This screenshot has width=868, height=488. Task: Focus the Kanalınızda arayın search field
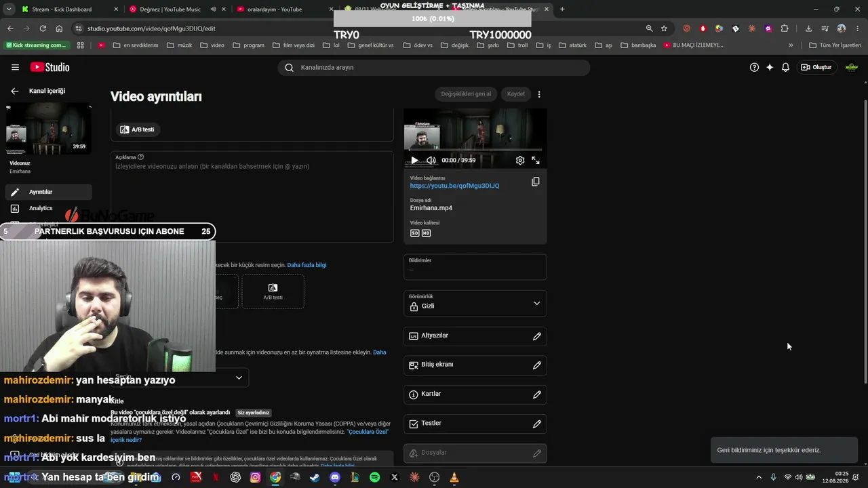434,67
